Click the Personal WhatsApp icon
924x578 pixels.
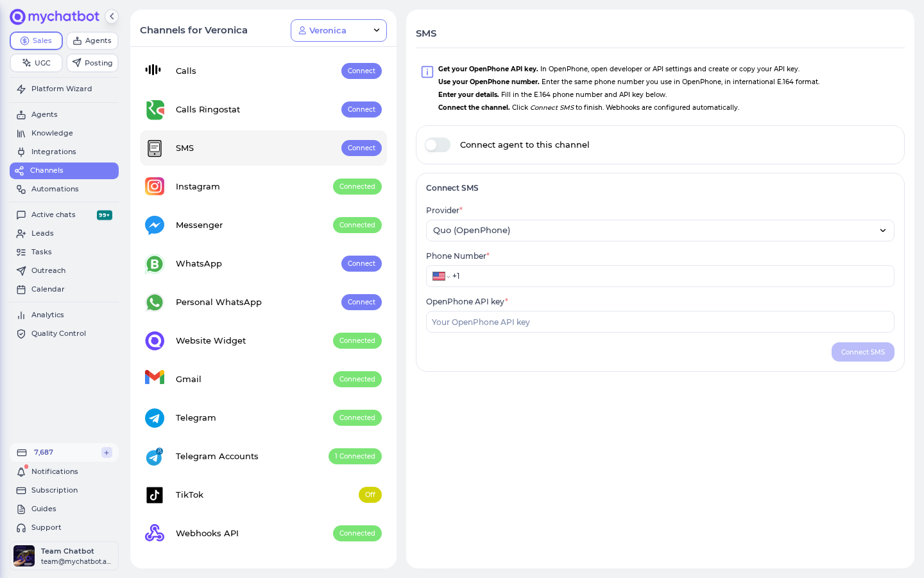(155, 302)
